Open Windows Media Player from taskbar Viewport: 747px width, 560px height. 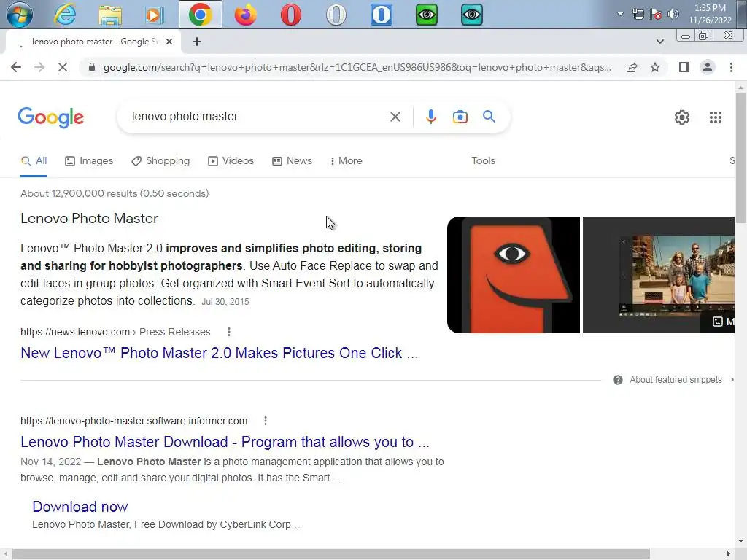[155, 15]
